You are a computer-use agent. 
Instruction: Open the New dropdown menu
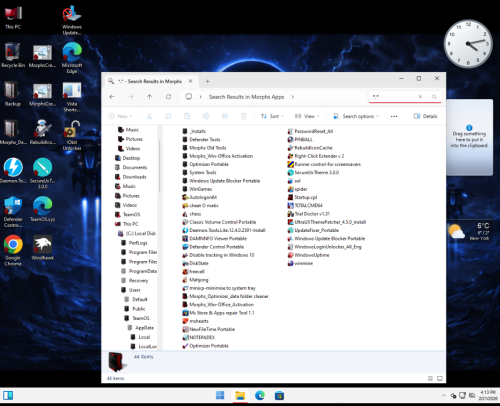coord(120,116)
